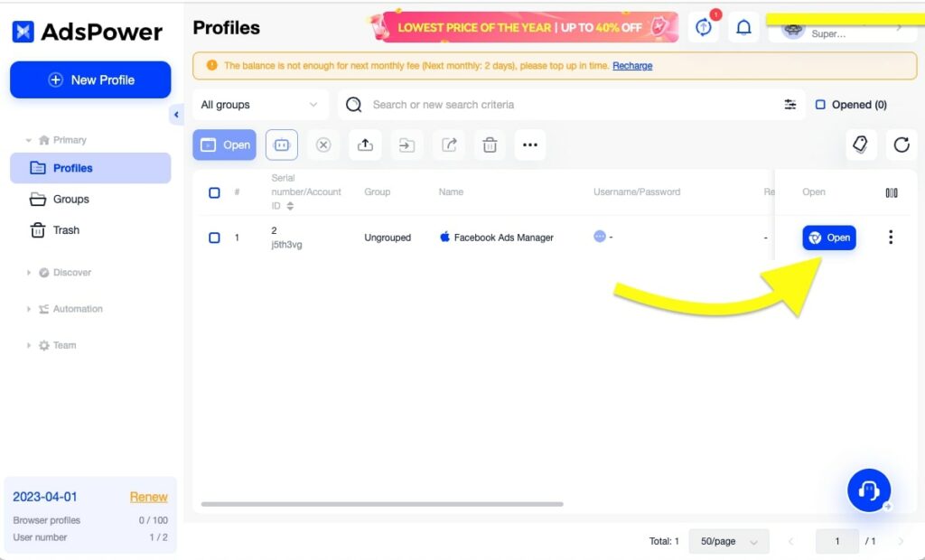This screenshot has height=560, width=925.
Task: Open the customer support headset chat
Action: pos(868,490)
